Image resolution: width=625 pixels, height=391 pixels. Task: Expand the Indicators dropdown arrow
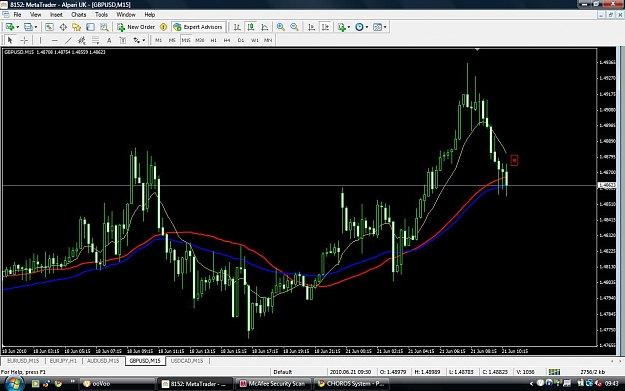[349, 27]
